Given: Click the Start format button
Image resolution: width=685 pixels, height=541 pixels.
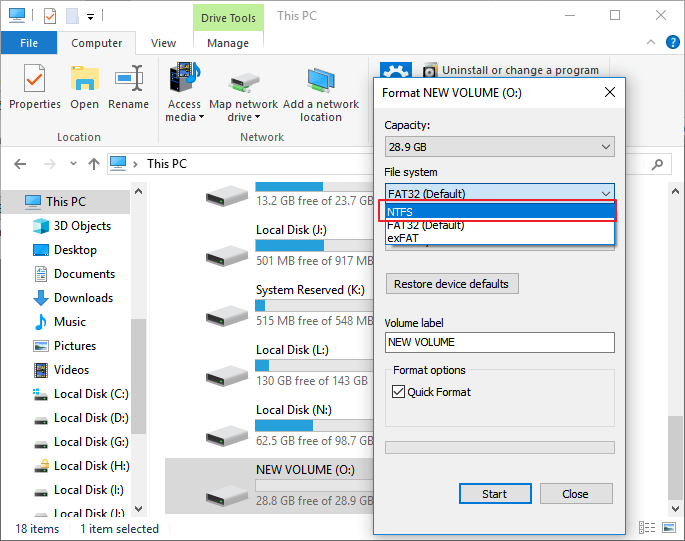Looking at the screenshot, I should (x=494, y=494).
